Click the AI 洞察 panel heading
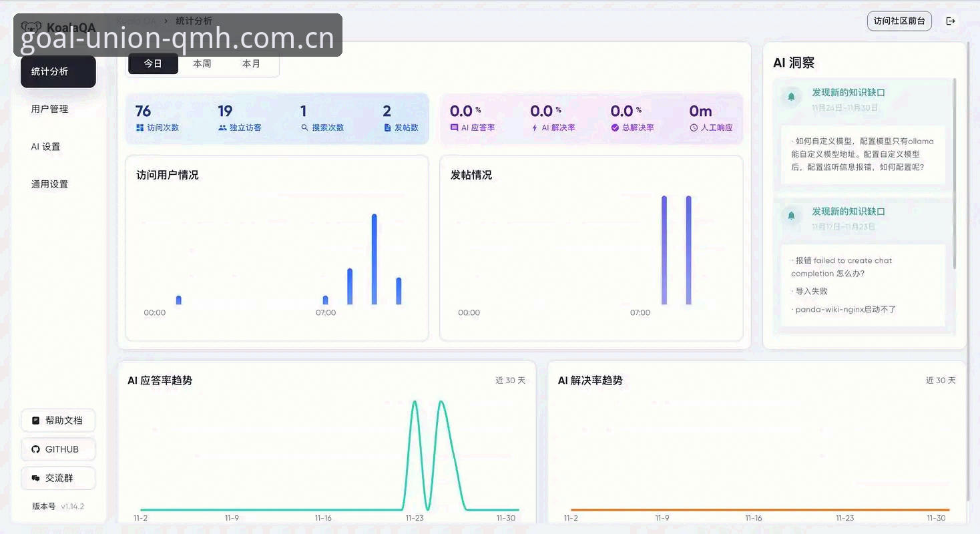Viewport: 980px width, 534px height. pyautogui.click(x=794, y=63)
